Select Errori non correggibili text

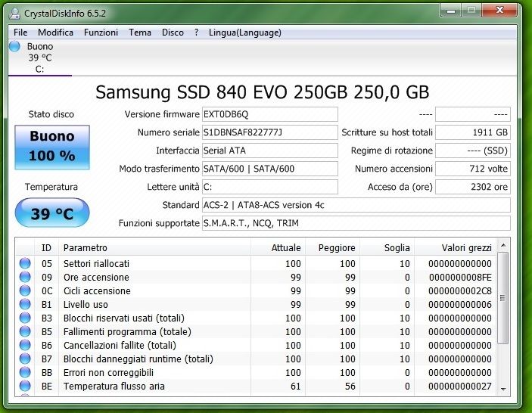(108, 372)
